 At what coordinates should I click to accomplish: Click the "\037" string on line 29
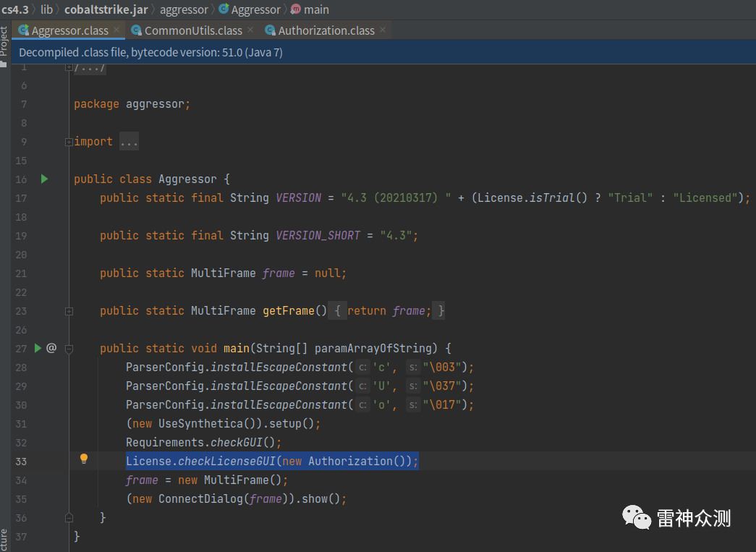(442, 386)
